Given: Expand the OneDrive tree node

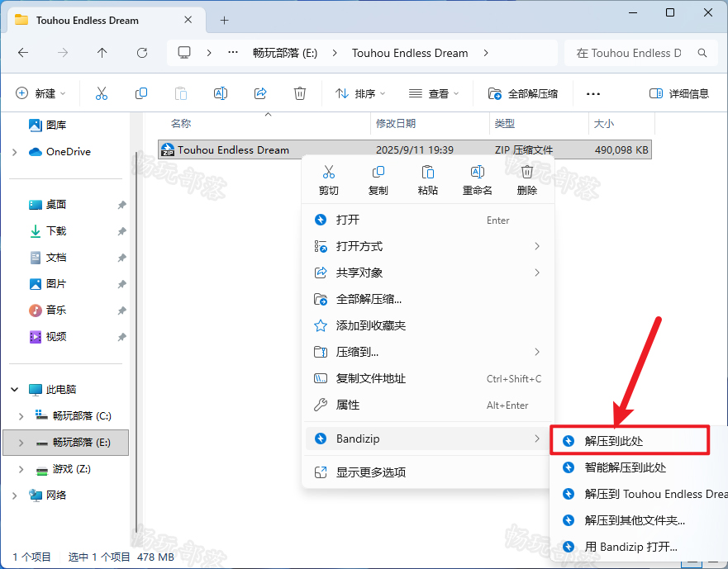Looking at the screenshot, I should (x=14, y=152).
